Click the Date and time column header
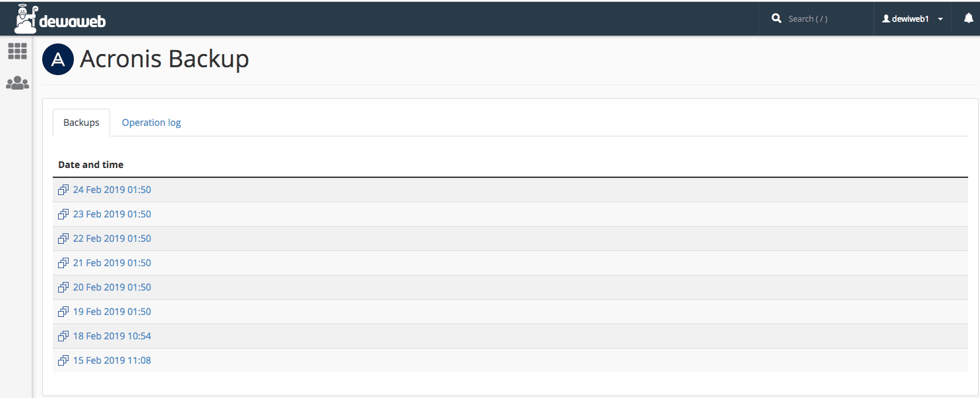 coord(91,165)
